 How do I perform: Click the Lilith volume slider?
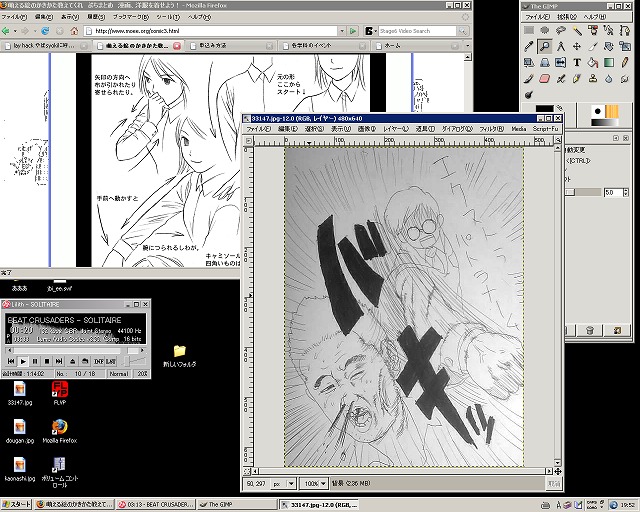tap(134, 361)
